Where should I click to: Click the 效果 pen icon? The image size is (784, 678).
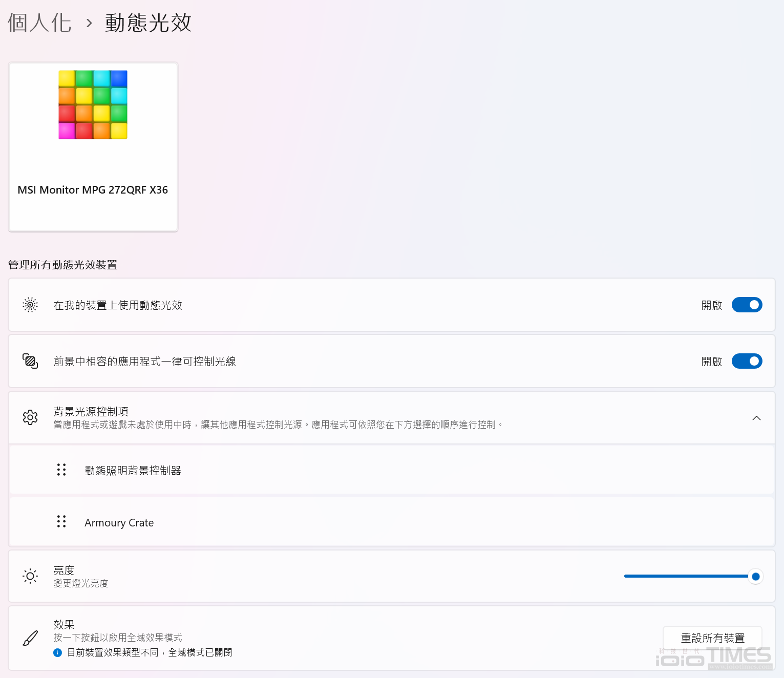point(30,638)
